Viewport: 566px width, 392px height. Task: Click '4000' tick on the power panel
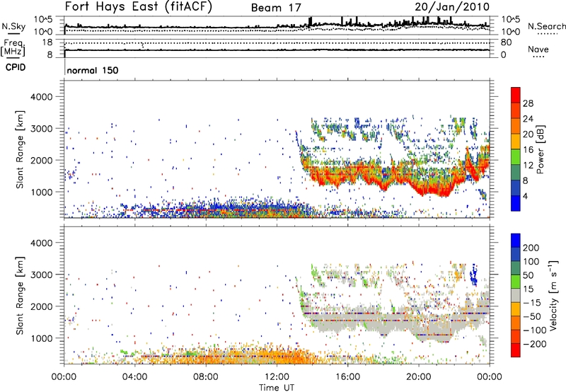(41, 97)
